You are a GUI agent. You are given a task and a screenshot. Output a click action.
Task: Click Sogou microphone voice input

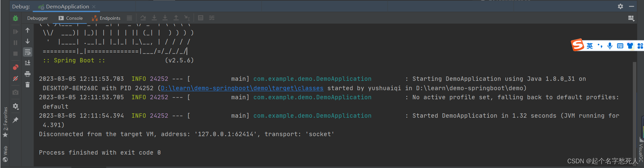click(x=610, y=46)
